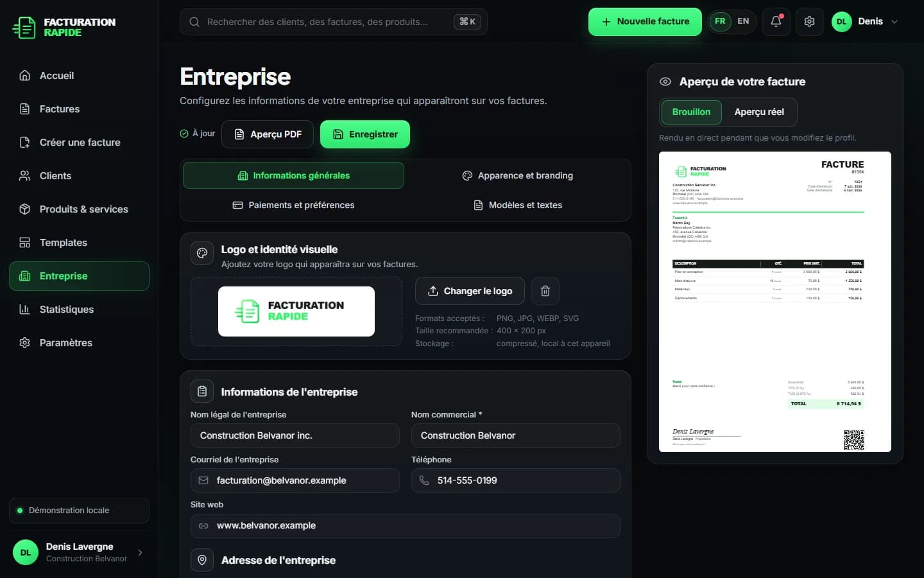
Task: Click the 'Adresse de l'entreprise' section heading
Action: click(278, 560)
